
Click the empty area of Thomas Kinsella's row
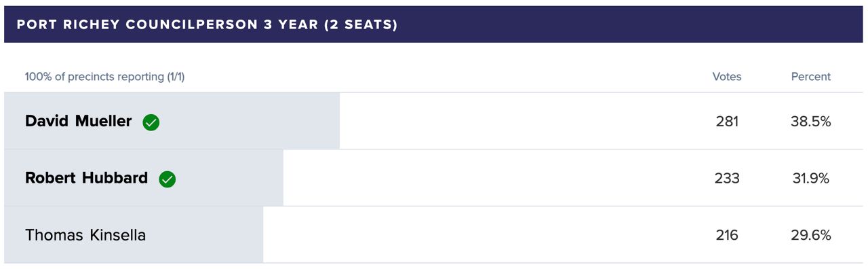pos(475,235)
